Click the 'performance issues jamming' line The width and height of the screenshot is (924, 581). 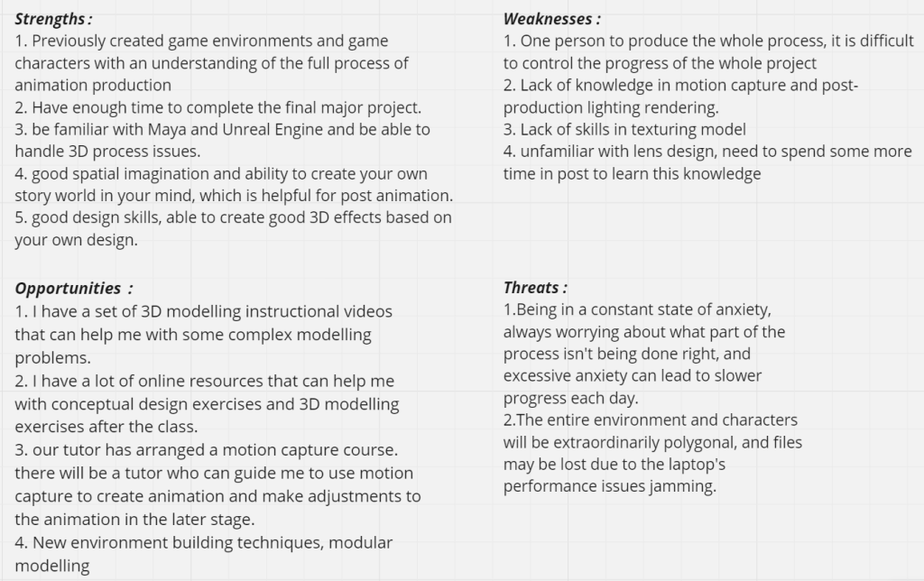pyautogui.click(x=610, y=486)
